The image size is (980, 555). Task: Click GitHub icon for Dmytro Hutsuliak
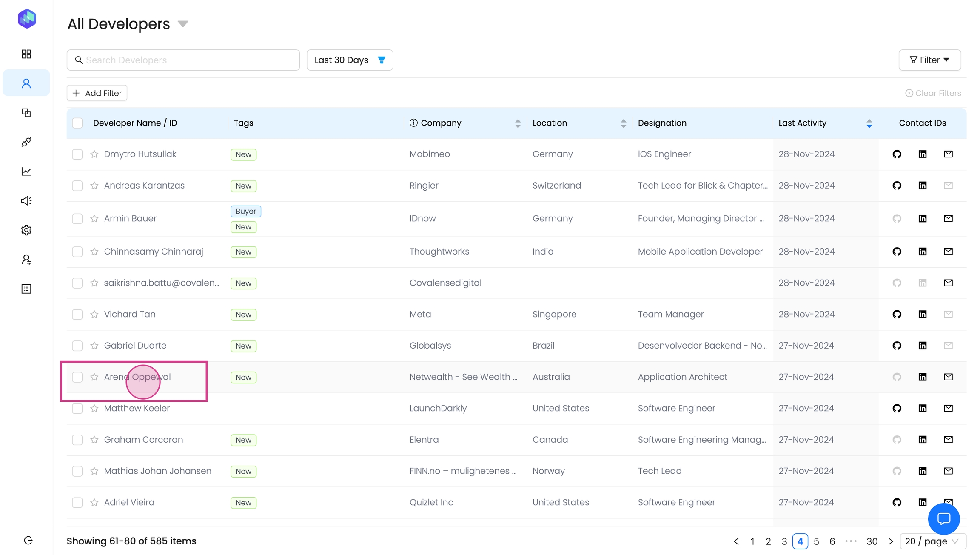pos(897,154)
